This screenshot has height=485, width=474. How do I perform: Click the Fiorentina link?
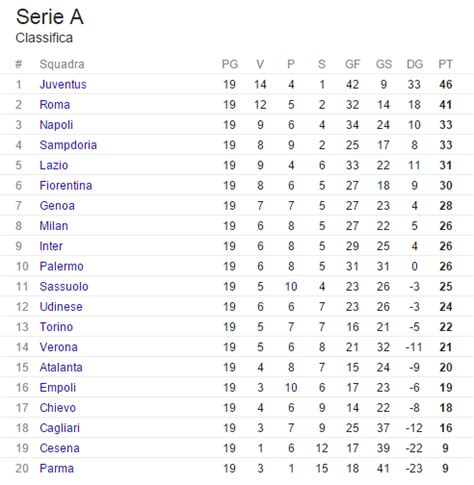pos(66,186)
